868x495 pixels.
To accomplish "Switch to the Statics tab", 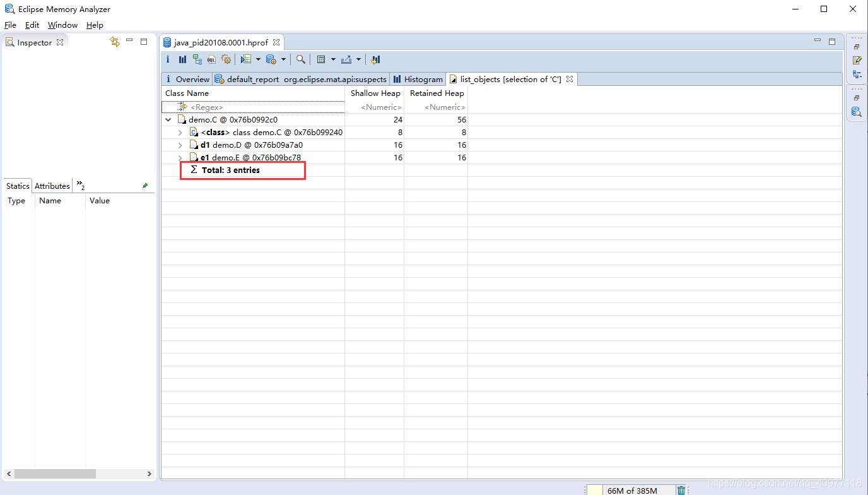I will 18,186.
